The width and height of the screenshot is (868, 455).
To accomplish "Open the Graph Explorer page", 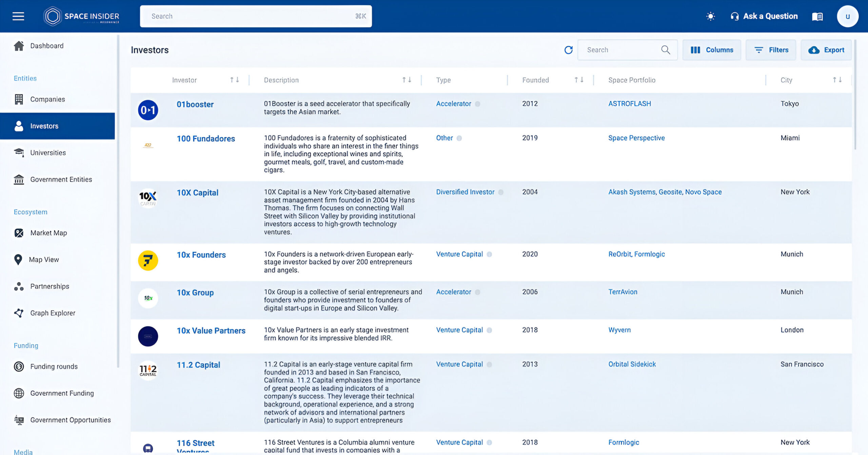I will tap(53, 313).
